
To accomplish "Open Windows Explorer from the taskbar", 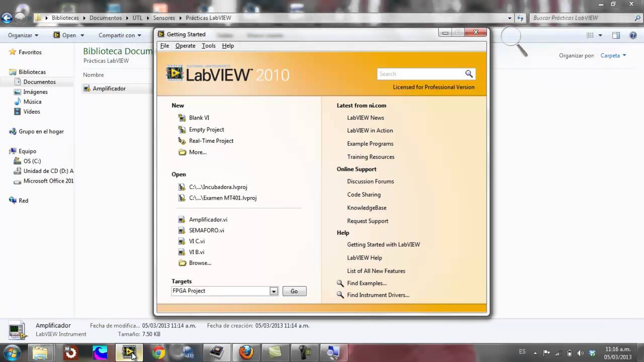I will tap(40, 352).
